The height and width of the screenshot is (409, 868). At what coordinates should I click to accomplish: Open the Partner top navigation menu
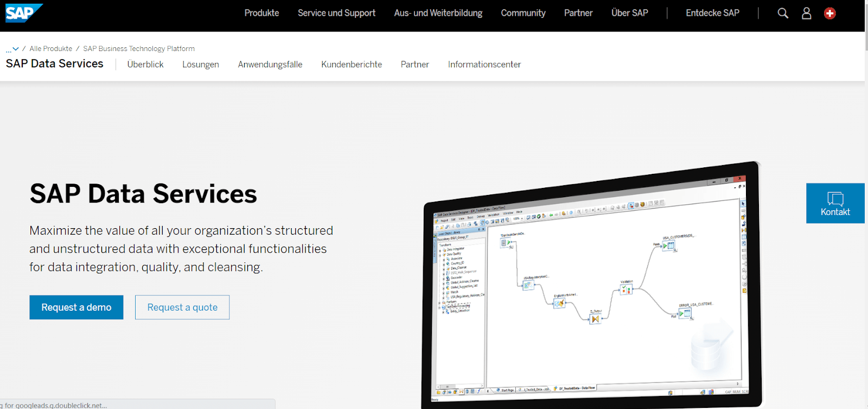tap(578, 13)
